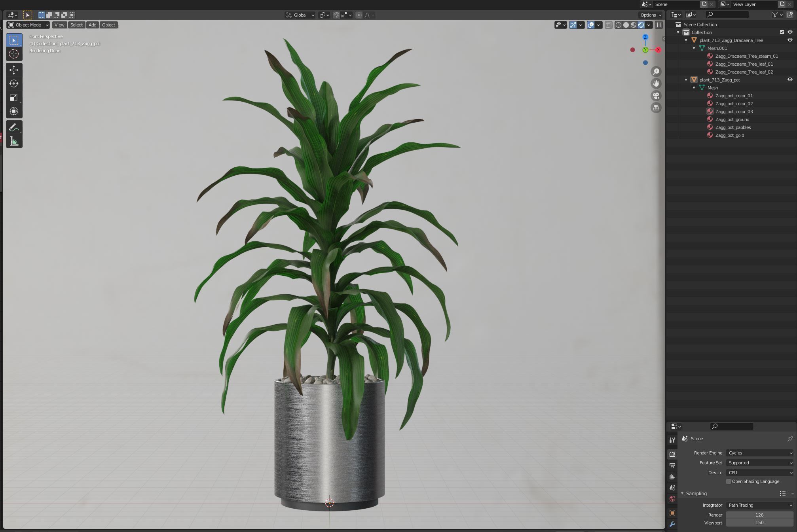
Task: Open the Modifier properties tab
Action: pos(672,524)
